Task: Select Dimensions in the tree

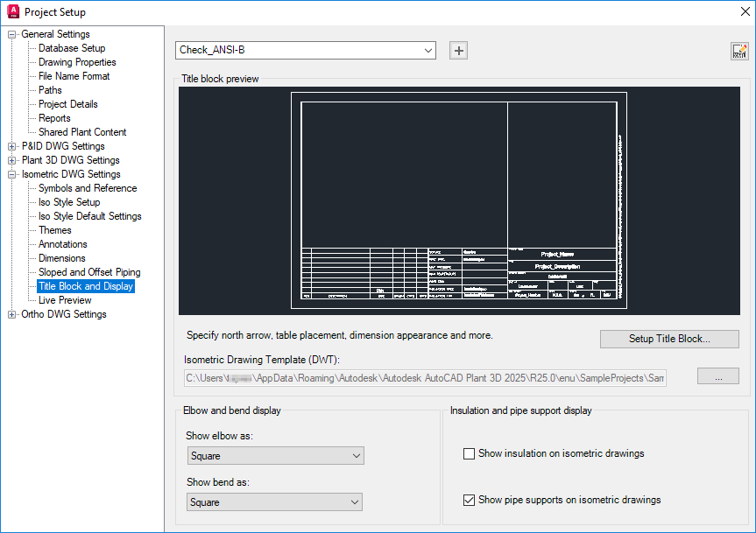Action: 61,258
